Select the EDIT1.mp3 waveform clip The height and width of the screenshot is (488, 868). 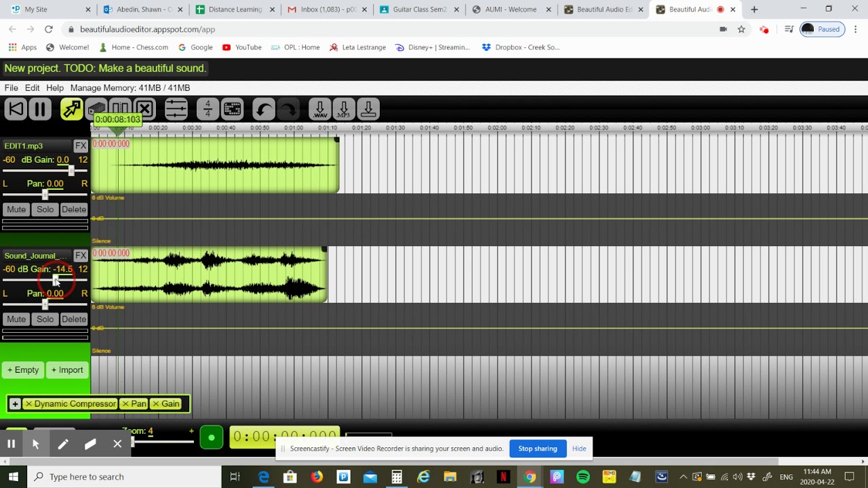pos(215,165)
